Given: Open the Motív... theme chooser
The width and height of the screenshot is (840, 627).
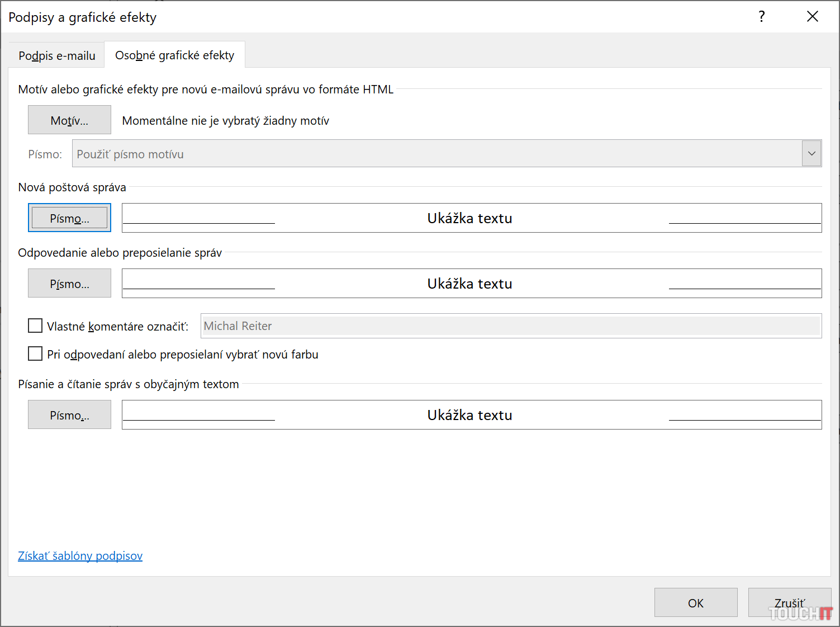Looking at the screenshot, I should click(69, 120).
